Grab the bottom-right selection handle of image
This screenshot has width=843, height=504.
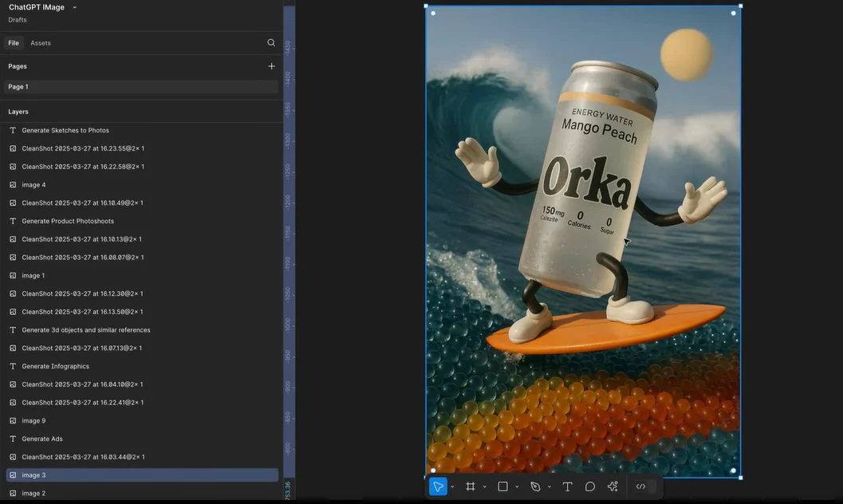tap(741, 477)
